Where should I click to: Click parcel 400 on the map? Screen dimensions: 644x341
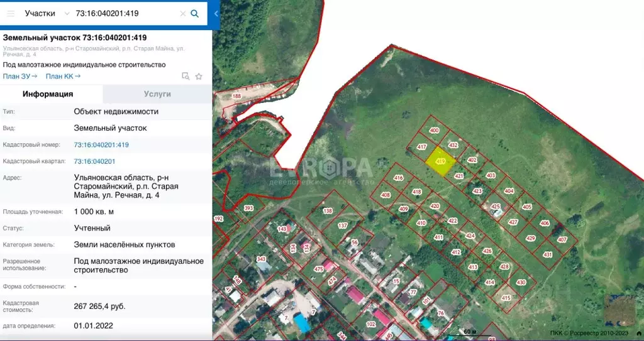coord(434,131)
